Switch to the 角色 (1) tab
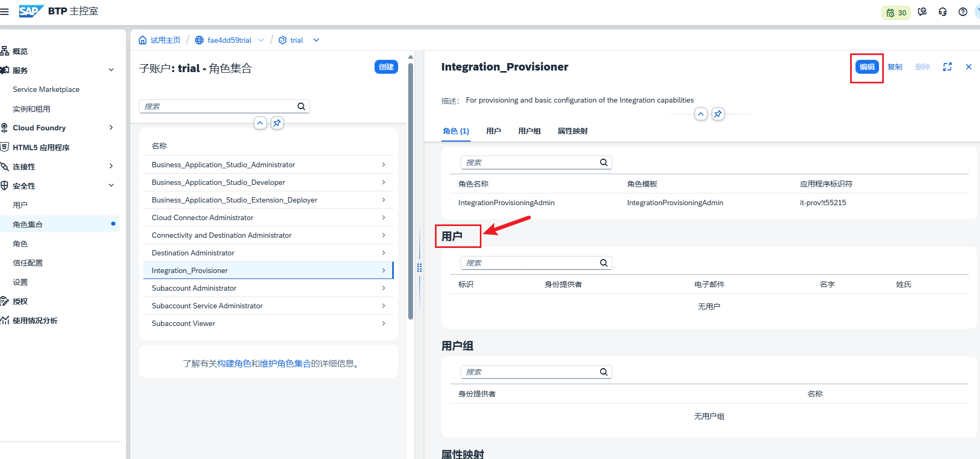Image resolution: width=980 pixels, height=459 pixels. (456, 131)
